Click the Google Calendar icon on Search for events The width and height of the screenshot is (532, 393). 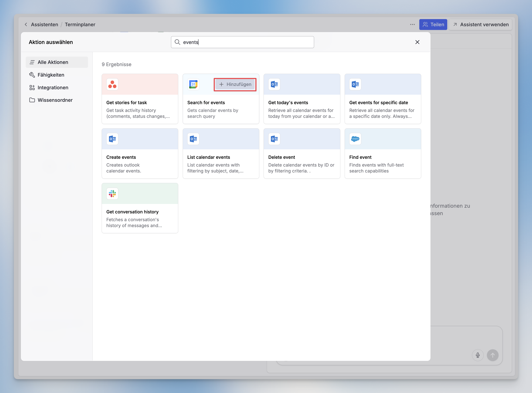pos(193,84)
